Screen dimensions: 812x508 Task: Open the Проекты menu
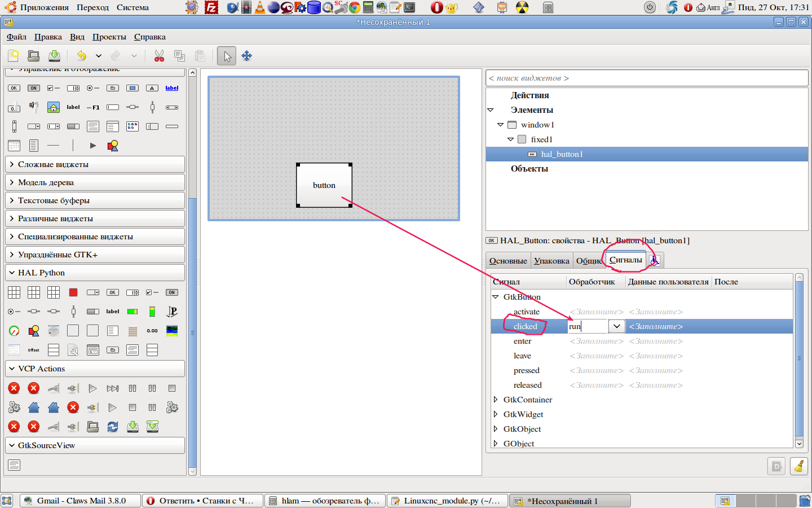click(x=109, y=37)
